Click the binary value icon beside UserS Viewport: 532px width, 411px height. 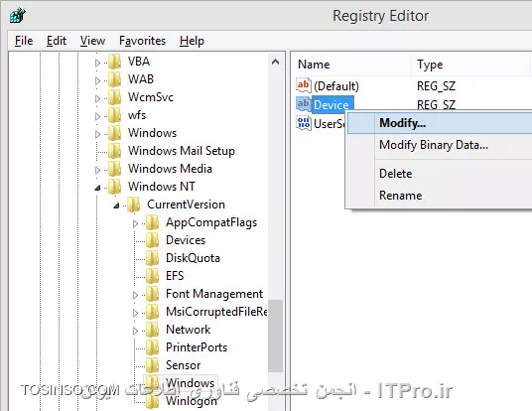tap(304, 122)
